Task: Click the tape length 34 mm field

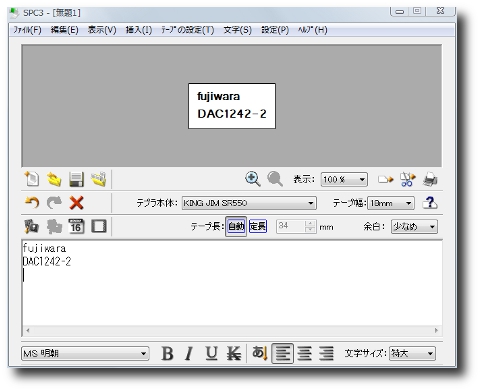Action: pos(291,226)
